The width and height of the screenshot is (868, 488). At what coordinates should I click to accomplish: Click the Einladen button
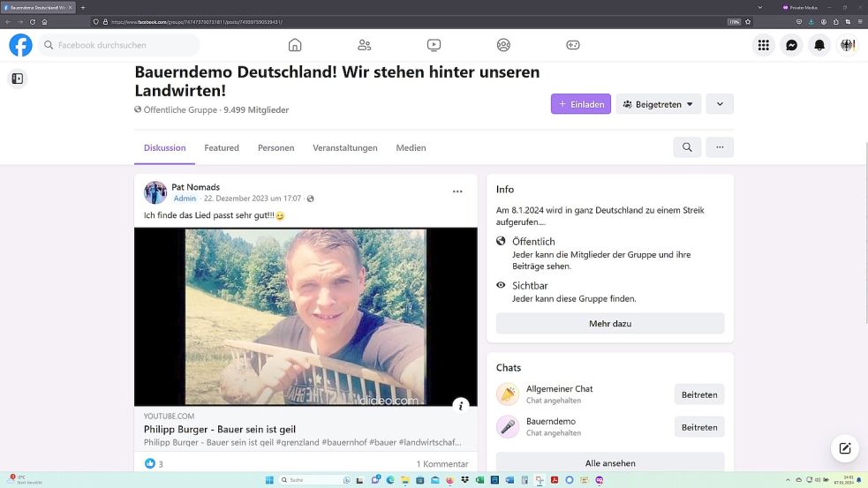click(x=581, y=104)
